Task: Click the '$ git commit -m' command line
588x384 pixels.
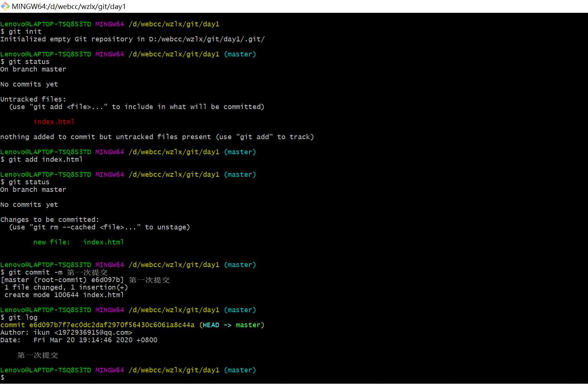Action: [54, 272]
